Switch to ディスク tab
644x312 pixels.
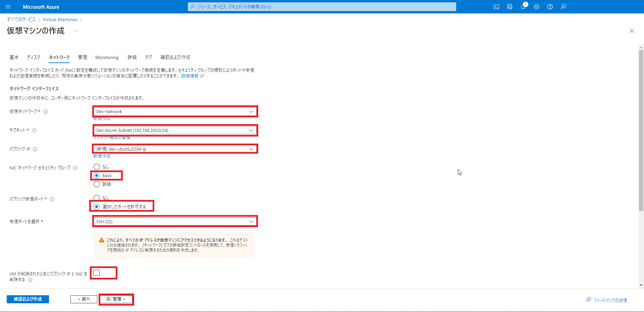(x=34, y=57)
